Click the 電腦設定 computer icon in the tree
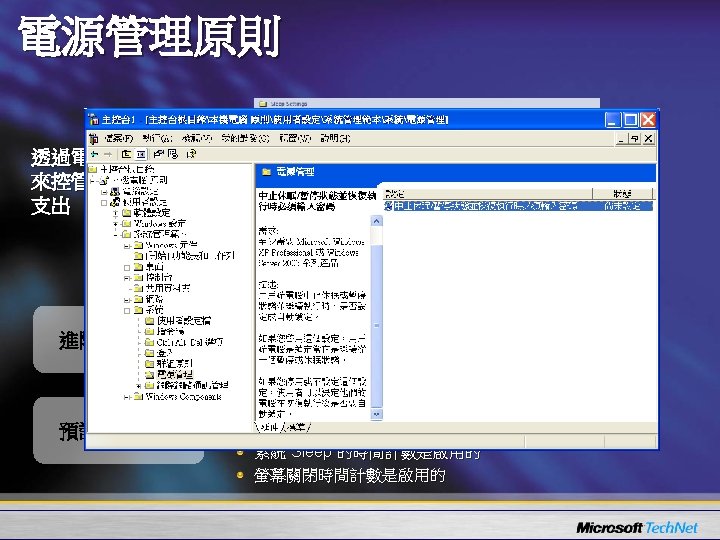Viewport: 720px width, 540px height. coord(115,191)
